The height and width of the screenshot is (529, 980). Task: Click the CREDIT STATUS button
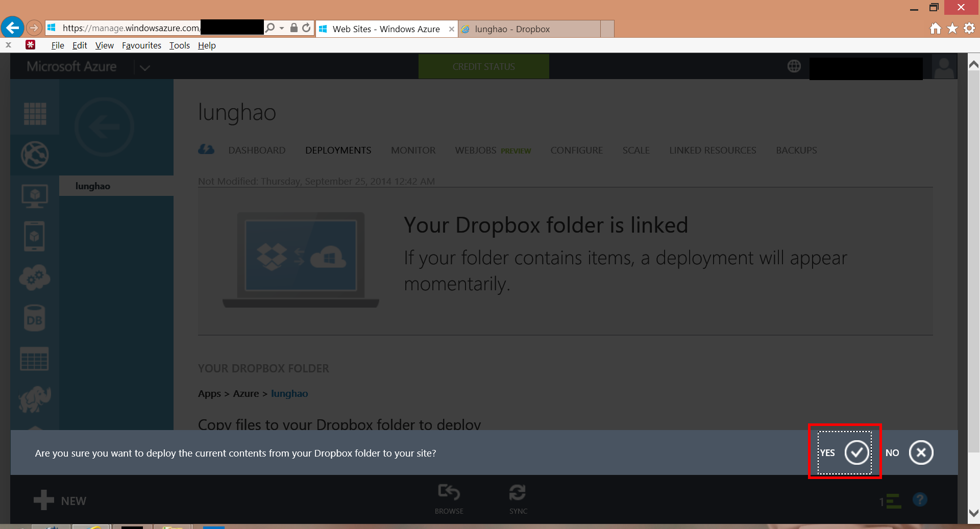coord(484,67)
